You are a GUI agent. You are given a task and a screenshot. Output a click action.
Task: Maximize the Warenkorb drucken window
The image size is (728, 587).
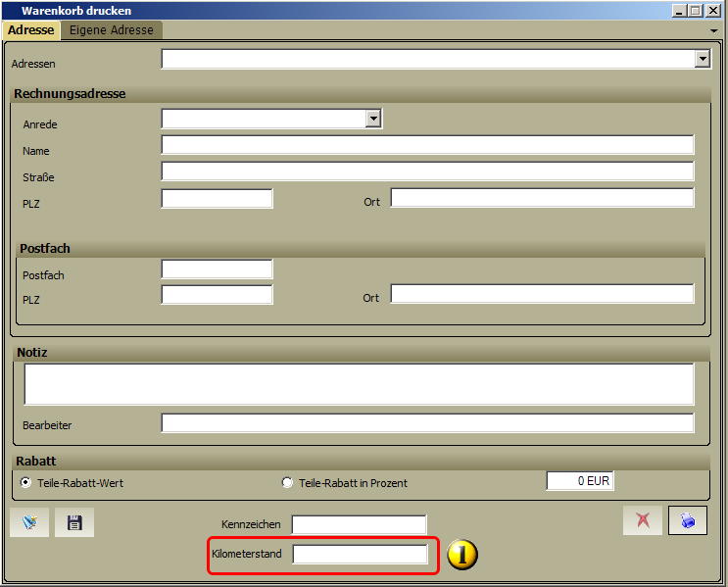pos(696,10)
